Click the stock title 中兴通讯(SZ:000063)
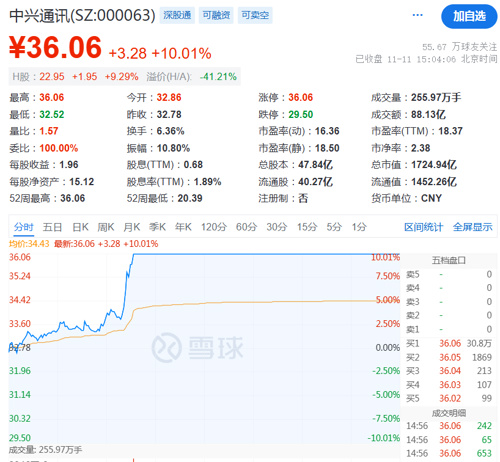Image resolution: width=500 pixels, height=462 pixels. pyautogui.click(x=82, y=15)
